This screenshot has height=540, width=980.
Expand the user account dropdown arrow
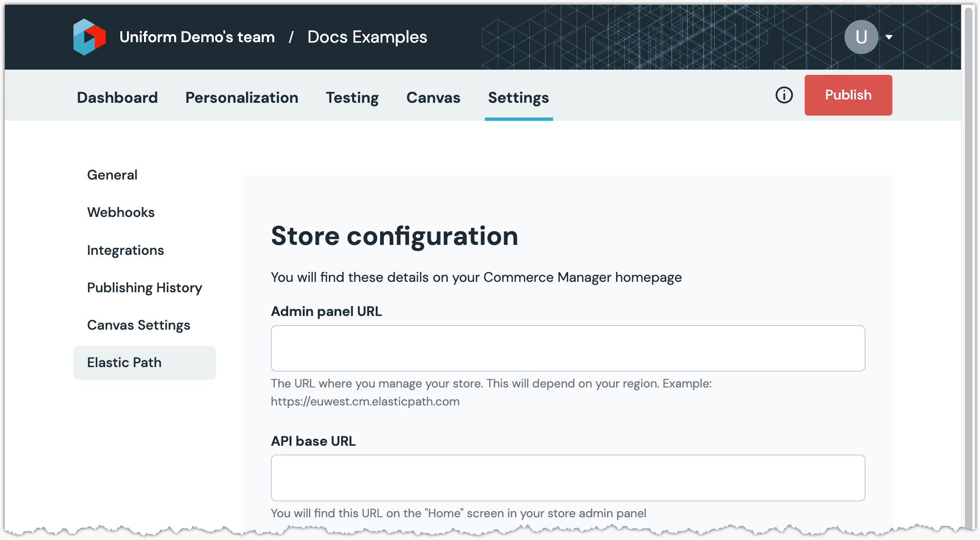click(x=889, y=37)
